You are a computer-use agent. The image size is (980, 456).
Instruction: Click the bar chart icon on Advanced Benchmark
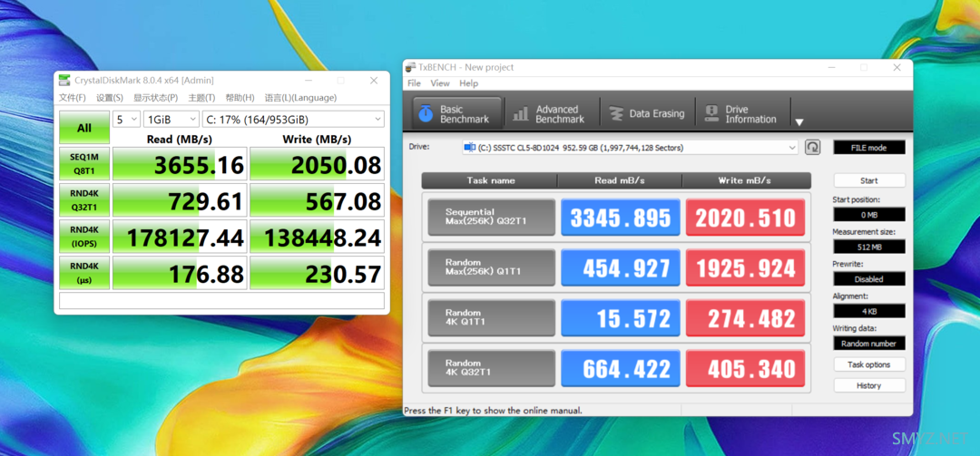(521, 113)
